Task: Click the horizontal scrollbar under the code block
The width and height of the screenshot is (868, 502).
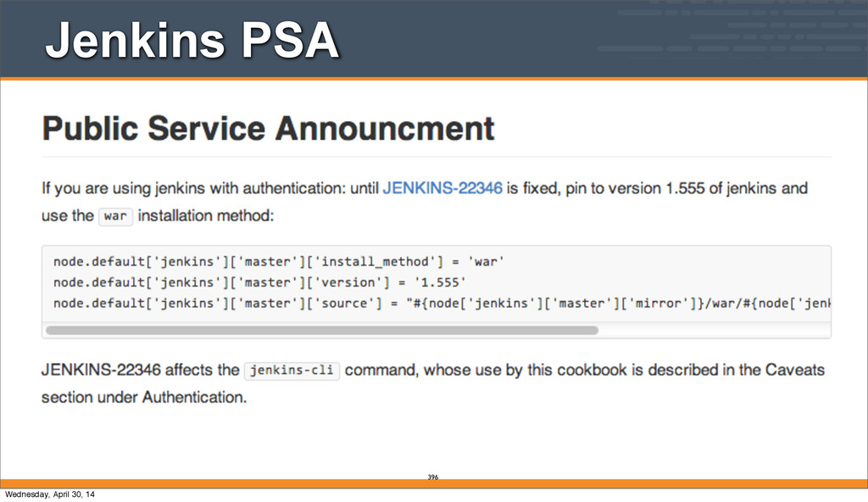Action: pyautogui.click(x=322, y=330)
